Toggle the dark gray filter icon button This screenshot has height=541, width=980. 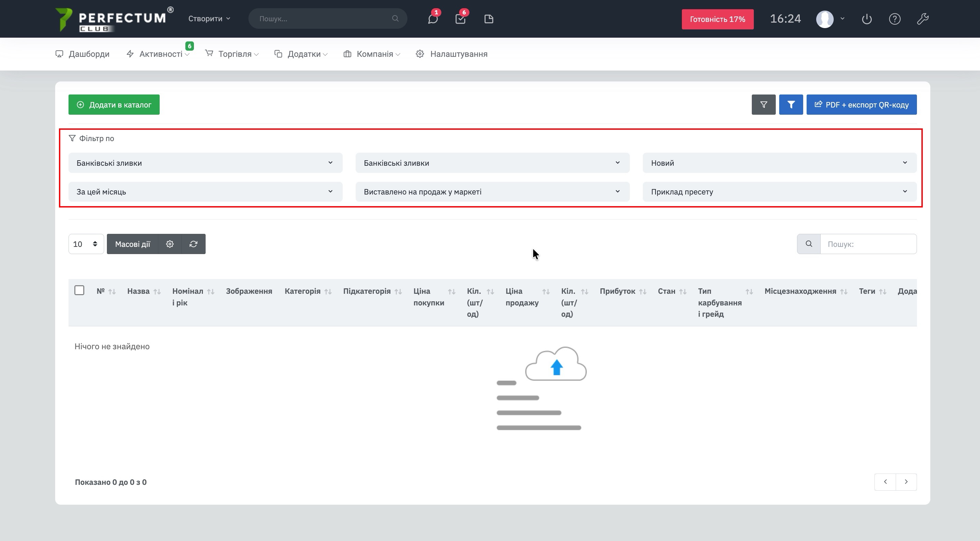[x=763, y=104]
